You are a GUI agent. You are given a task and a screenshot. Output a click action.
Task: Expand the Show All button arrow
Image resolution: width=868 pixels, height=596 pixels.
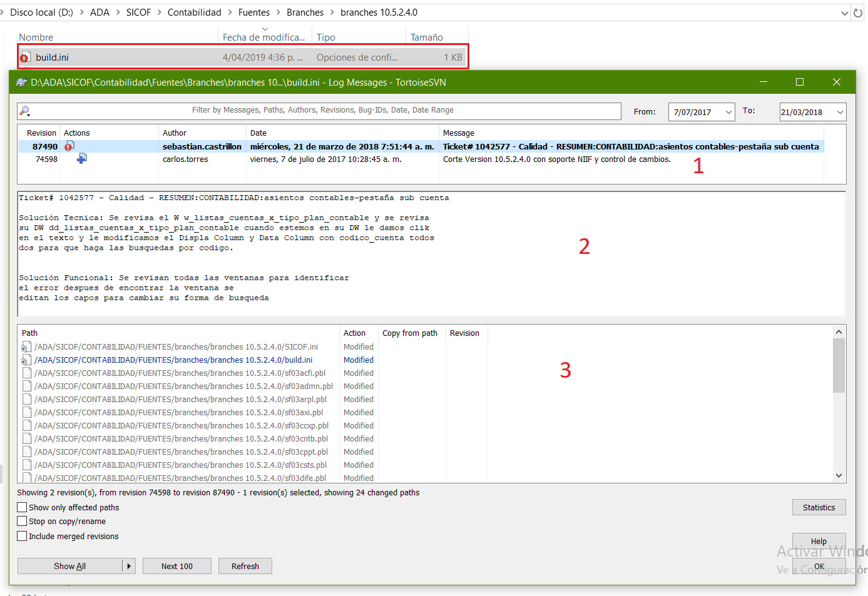[x=129, y=566]
